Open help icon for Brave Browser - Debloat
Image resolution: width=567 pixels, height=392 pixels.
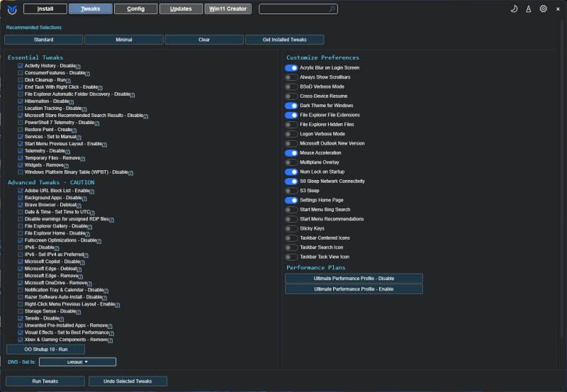79,206
